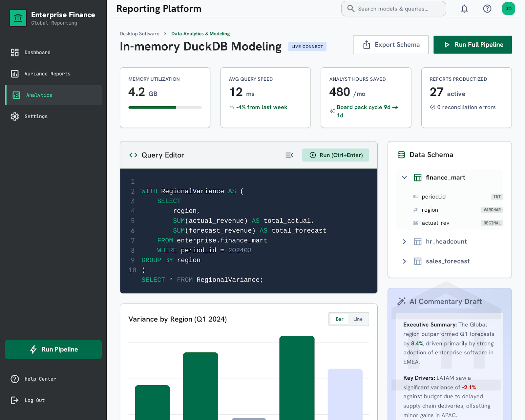This screenshot has height=420, width=525.
Task: Click the Enterprise Finance bank logo icon
Action: coord(18,18)
